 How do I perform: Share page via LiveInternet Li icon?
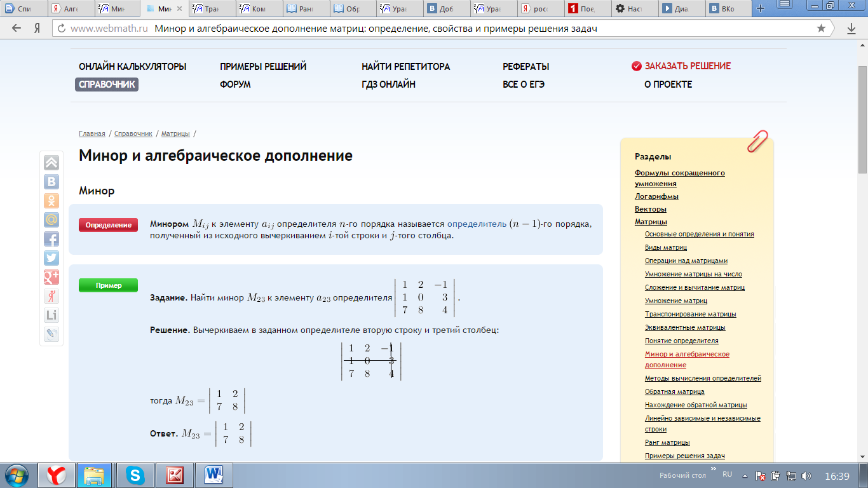[x=51, y=315]
